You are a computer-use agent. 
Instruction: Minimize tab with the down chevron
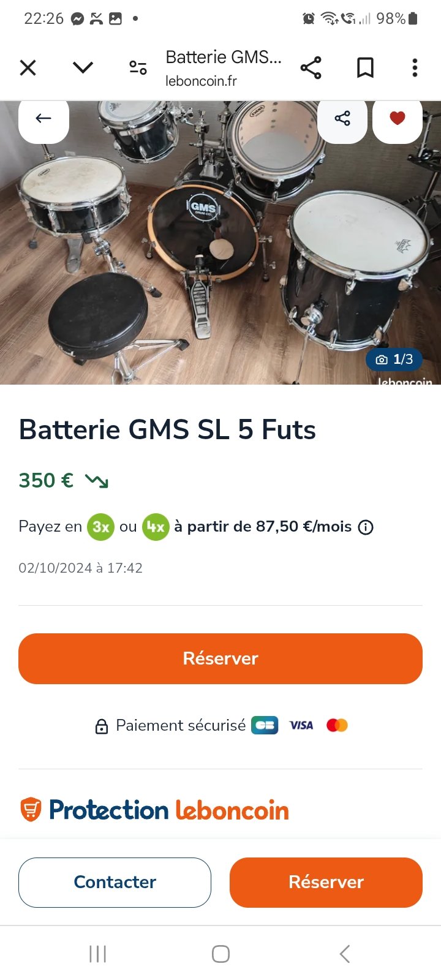click(83, 67)
